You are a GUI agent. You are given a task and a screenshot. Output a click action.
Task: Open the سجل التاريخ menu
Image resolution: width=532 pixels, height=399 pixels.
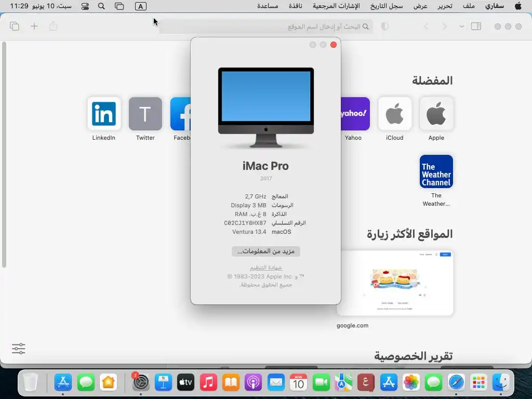[387, 6]
